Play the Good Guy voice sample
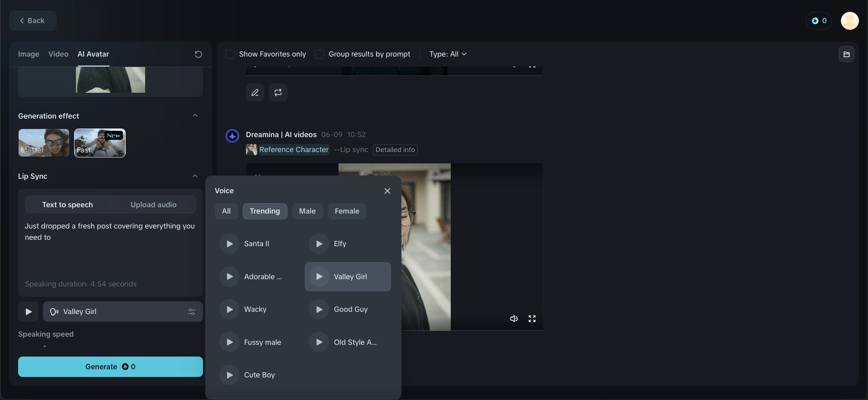Screen dimensions: 868x400 tap(319, 310)
